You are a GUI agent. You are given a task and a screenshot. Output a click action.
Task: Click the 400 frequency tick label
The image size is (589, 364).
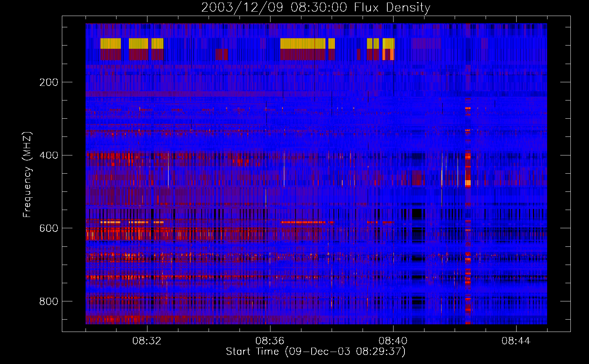[x=49, y=155]
